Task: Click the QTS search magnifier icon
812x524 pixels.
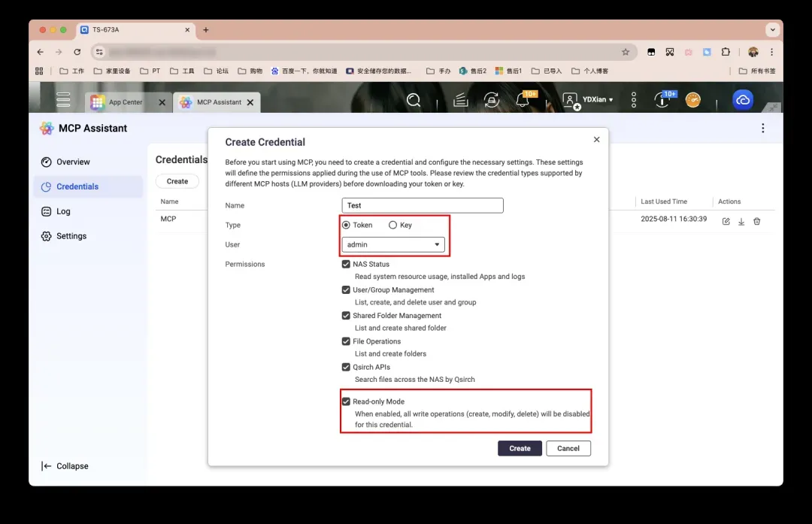Action: coord(413,100)
